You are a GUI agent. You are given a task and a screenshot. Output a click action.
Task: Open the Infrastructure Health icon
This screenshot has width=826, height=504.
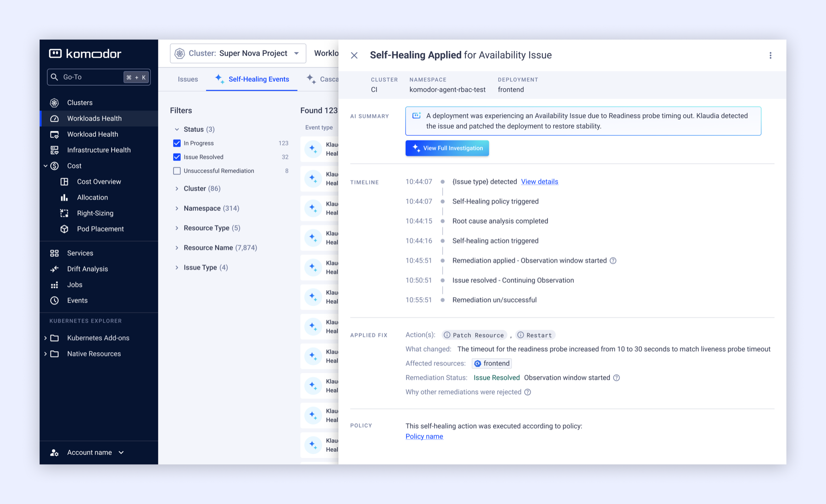(x=55, y=150)
